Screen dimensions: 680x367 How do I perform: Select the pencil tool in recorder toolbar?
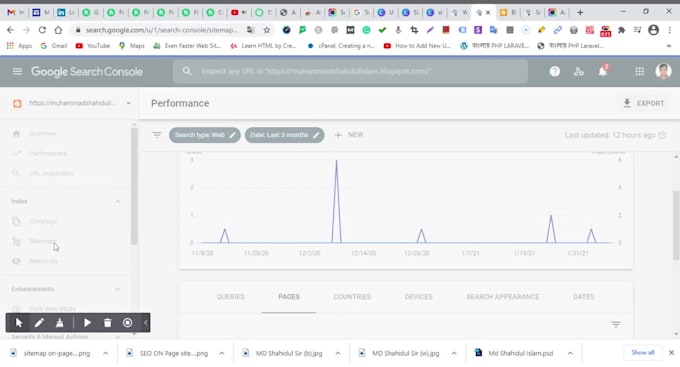tap(39, 323)
